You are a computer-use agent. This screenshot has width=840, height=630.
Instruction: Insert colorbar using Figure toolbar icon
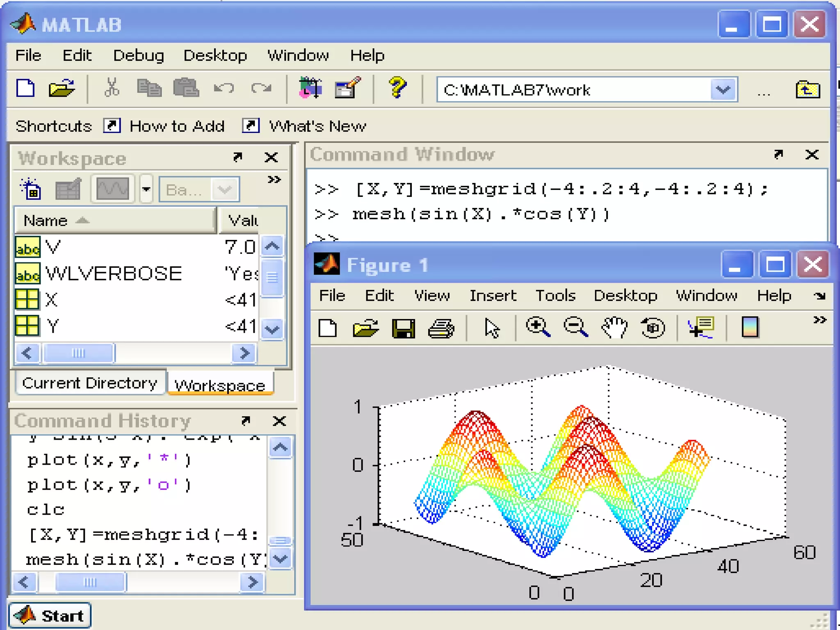tap(750, 328)
